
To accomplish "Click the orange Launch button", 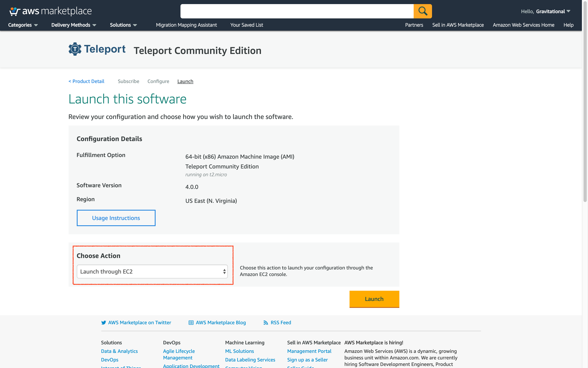I will tap(374, 299).
